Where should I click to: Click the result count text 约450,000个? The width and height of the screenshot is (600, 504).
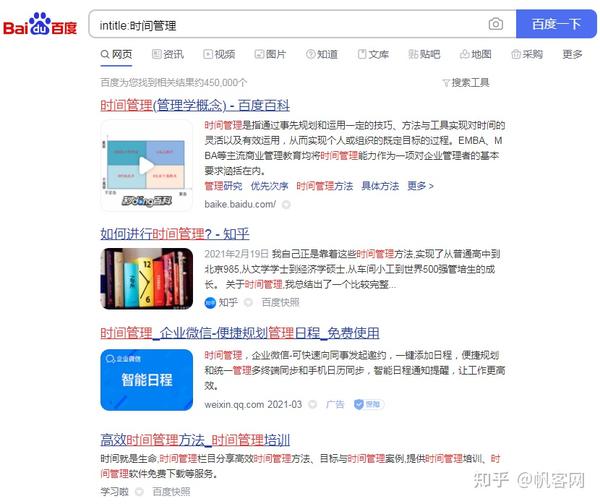tap(223, 83)
